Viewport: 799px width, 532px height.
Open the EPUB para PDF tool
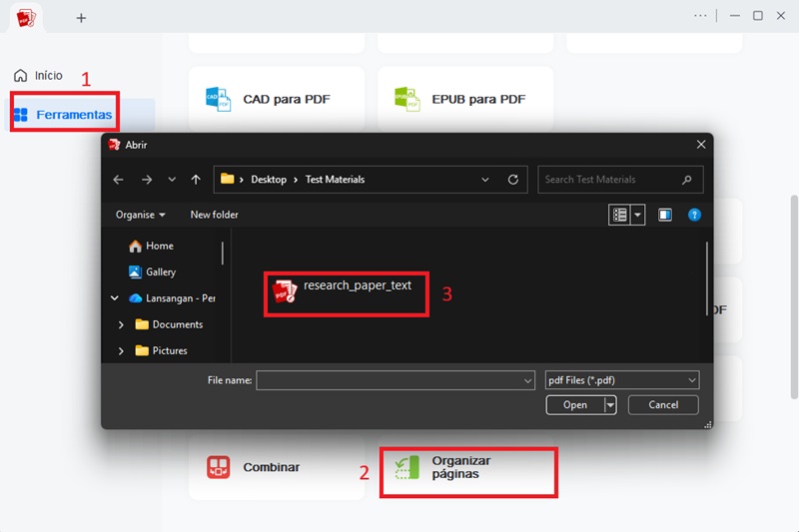coord(465,99)
